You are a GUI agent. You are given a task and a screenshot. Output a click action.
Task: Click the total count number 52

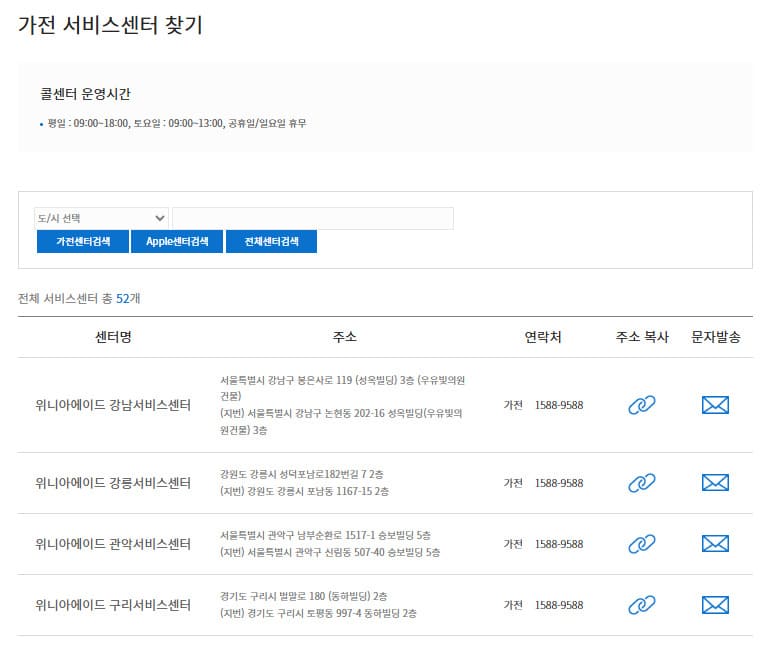[x=123, y=298]
